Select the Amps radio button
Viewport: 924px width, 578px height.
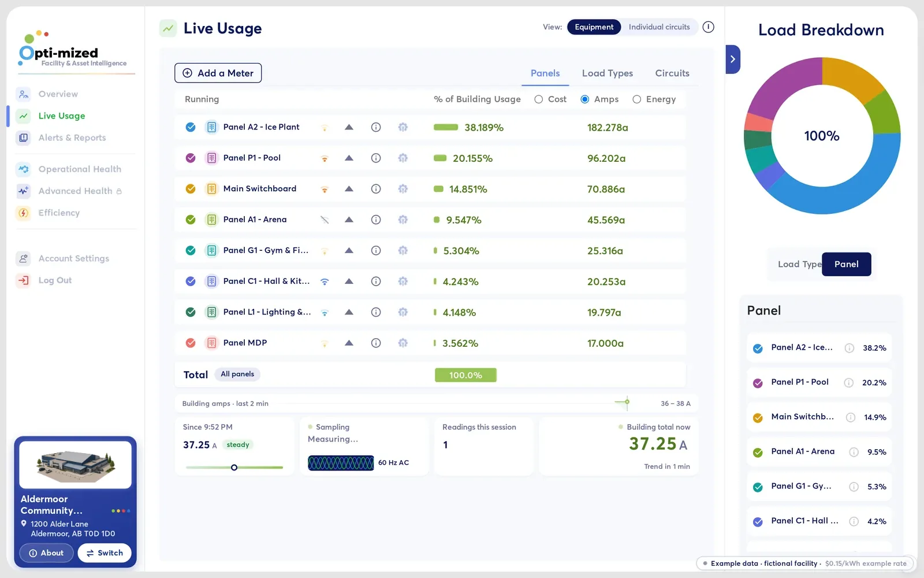(x=585, y=99)
